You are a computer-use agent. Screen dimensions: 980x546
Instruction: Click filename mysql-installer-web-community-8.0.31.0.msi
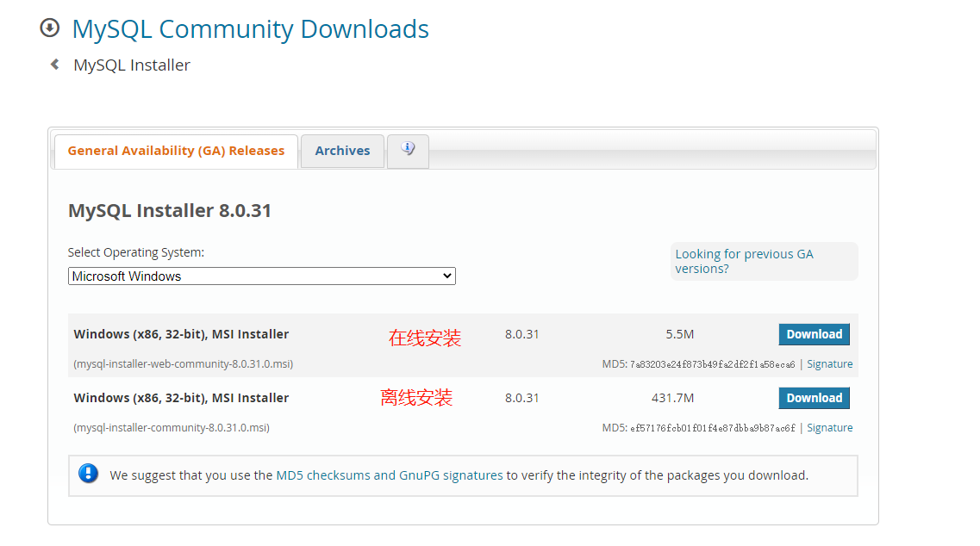tap(183, 364)
